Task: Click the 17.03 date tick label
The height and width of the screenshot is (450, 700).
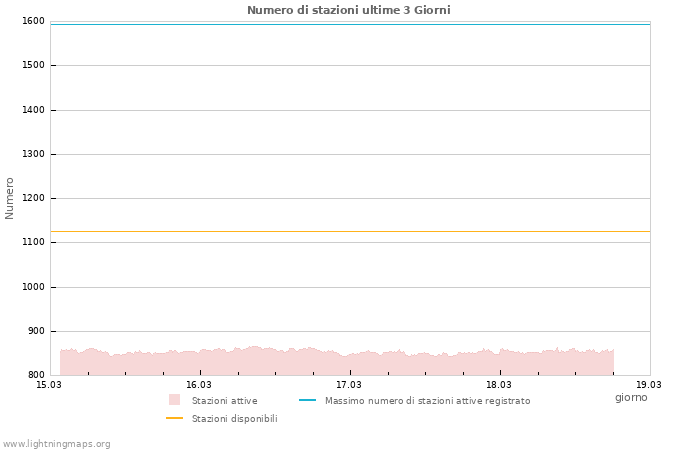Action: (x=348, y=384)
